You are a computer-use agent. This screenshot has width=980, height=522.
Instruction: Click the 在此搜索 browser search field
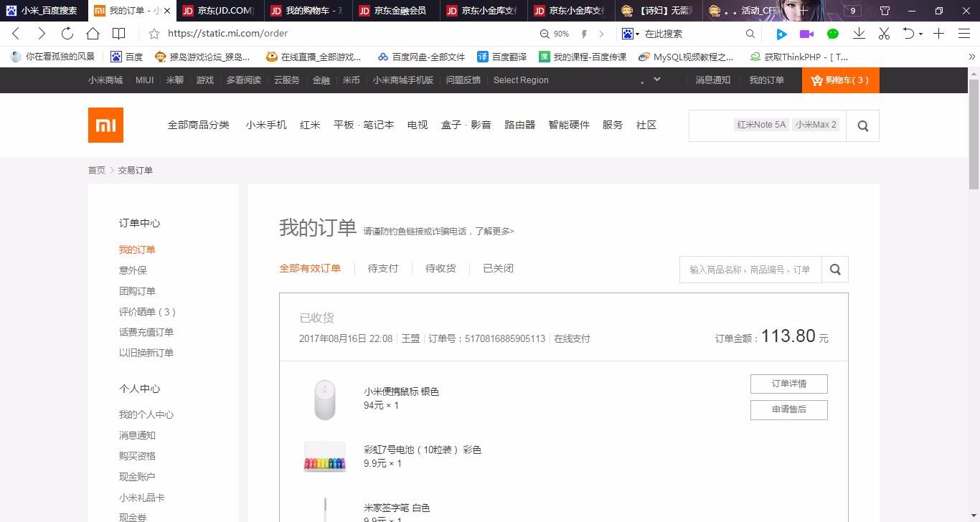point(692,34)
